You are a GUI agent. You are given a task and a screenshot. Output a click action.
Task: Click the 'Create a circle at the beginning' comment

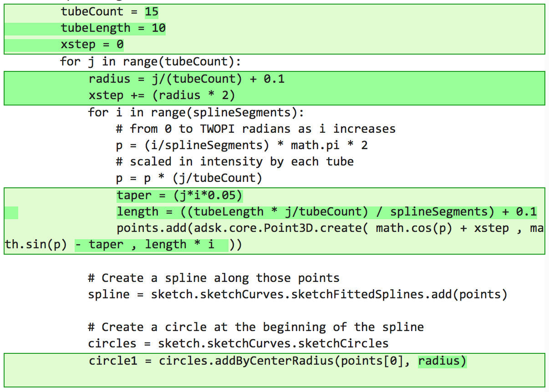pos(256,327)
